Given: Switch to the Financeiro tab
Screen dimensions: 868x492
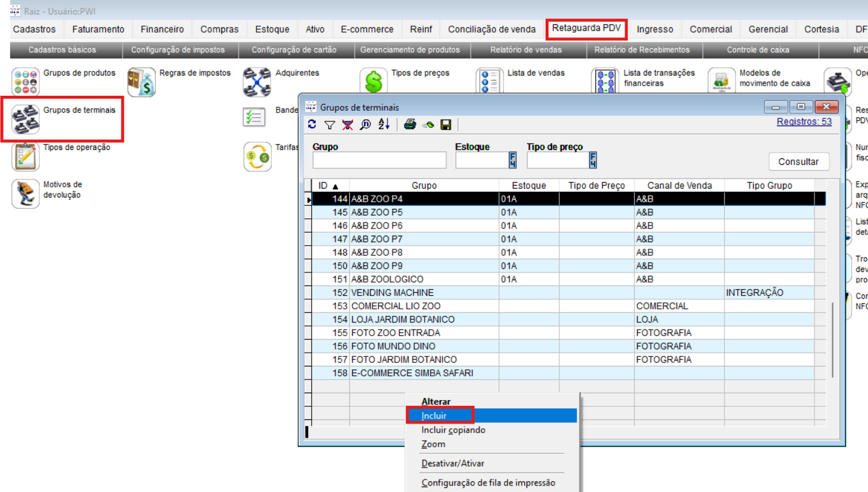Looking at the screenshot, I should tap(162, 29).
